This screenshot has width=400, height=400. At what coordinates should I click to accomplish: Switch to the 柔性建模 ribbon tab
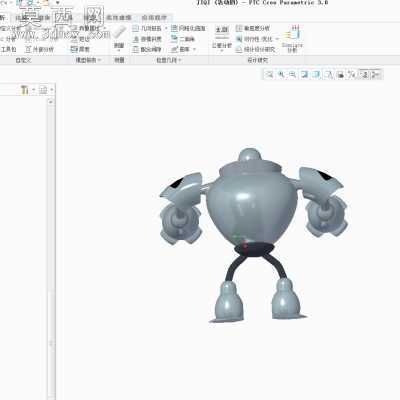click(119, 17)
